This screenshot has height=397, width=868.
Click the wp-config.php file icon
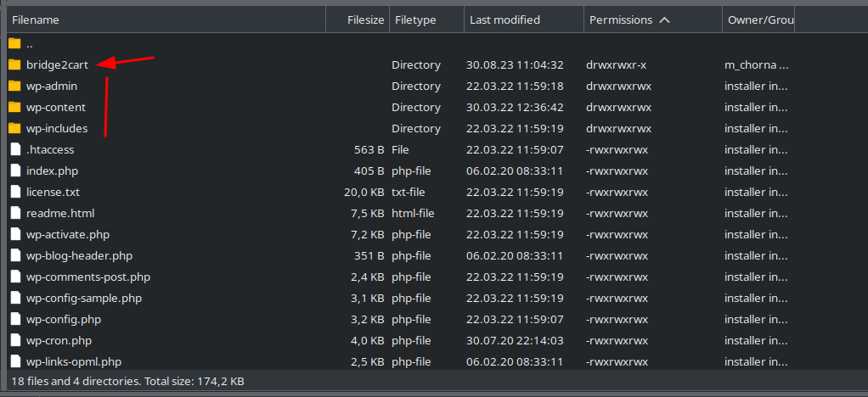(15, 319)
